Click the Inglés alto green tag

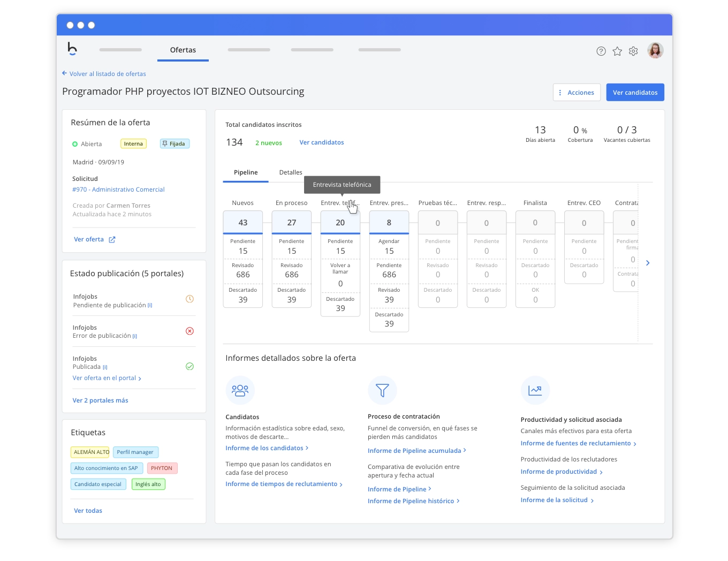coord(148,484)
